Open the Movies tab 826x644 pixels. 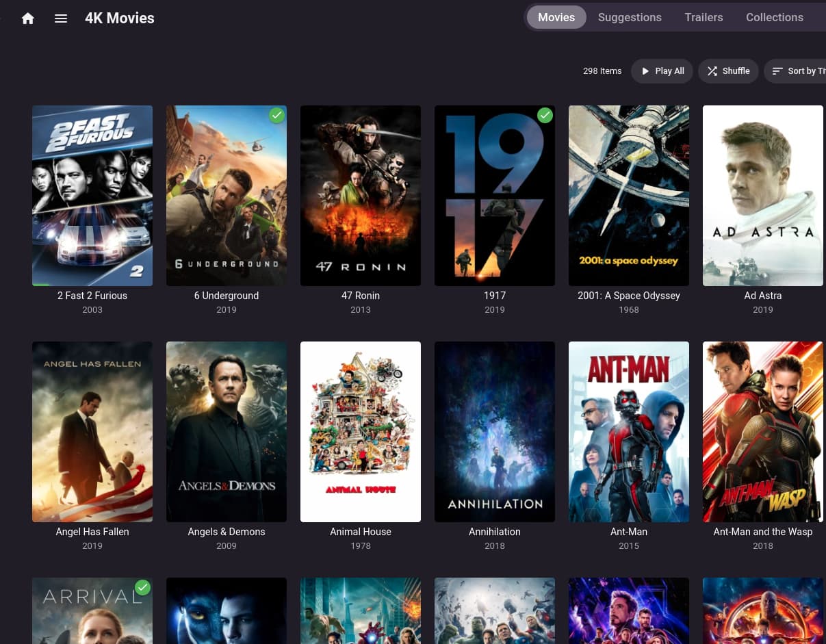pos(556,17)
